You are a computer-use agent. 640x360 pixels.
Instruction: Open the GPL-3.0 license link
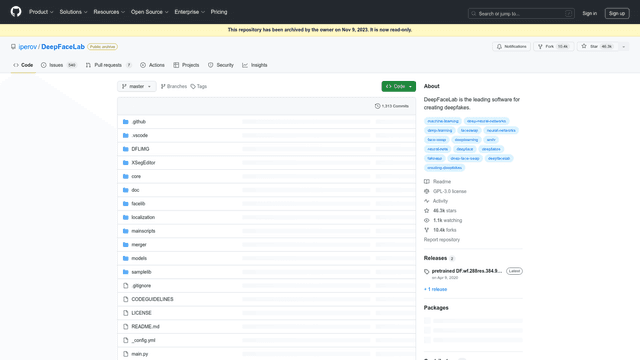(x=445, y=191)
